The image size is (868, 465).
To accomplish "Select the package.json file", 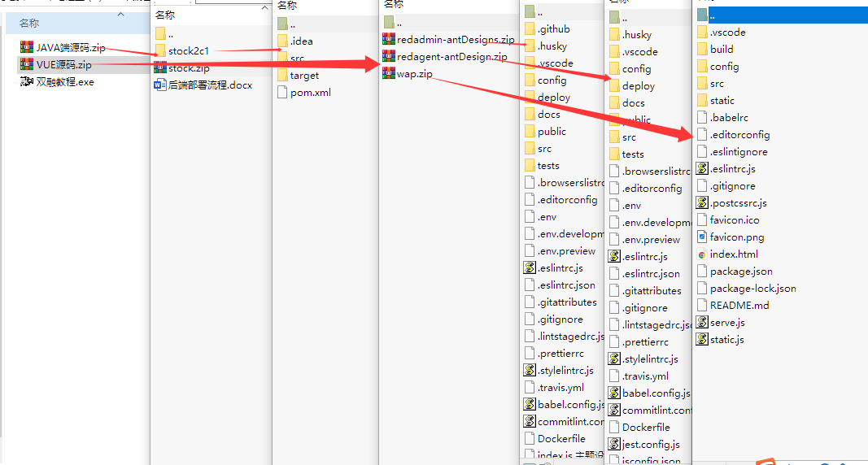I will pos(735,272).
